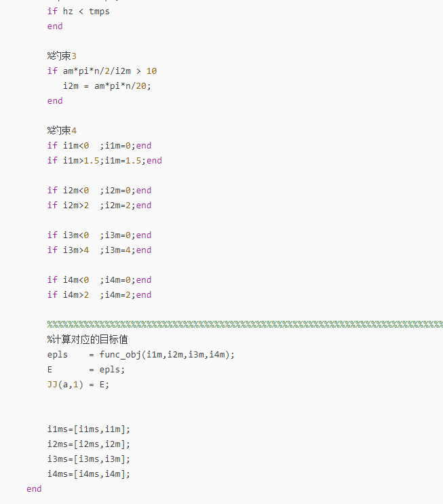This screenshot has height=504, width=443.
Task: Click the constraint 4 comment '%约束4'
Action: click(x=62, y=130)
